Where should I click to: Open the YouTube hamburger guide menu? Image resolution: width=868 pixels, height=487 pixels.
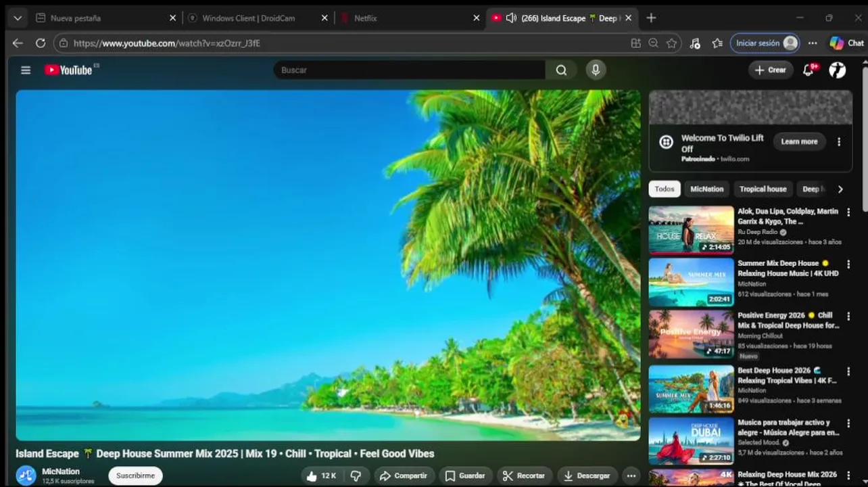[26, 70]
